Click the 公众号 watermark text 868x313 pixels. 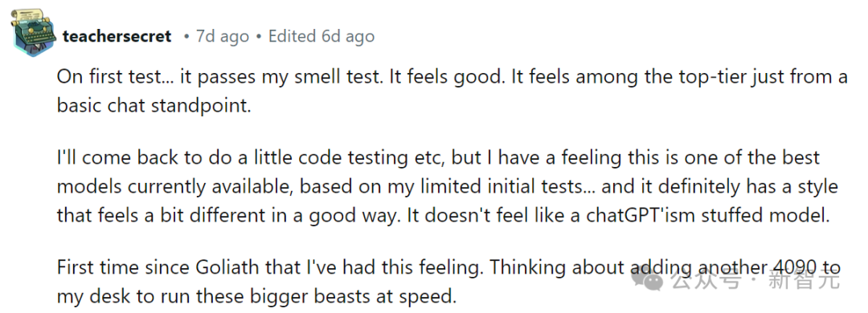(705, 280)
